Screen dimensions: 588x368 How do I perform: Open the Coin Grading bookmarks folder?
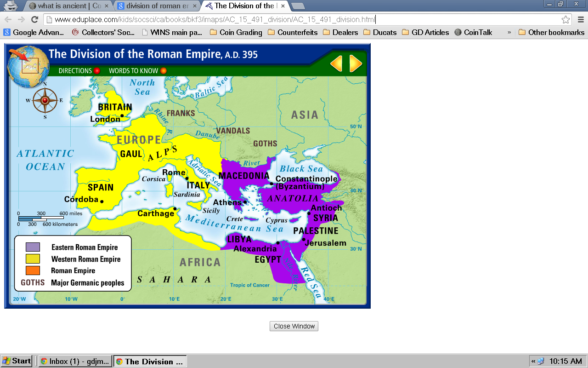coord(236,32)
